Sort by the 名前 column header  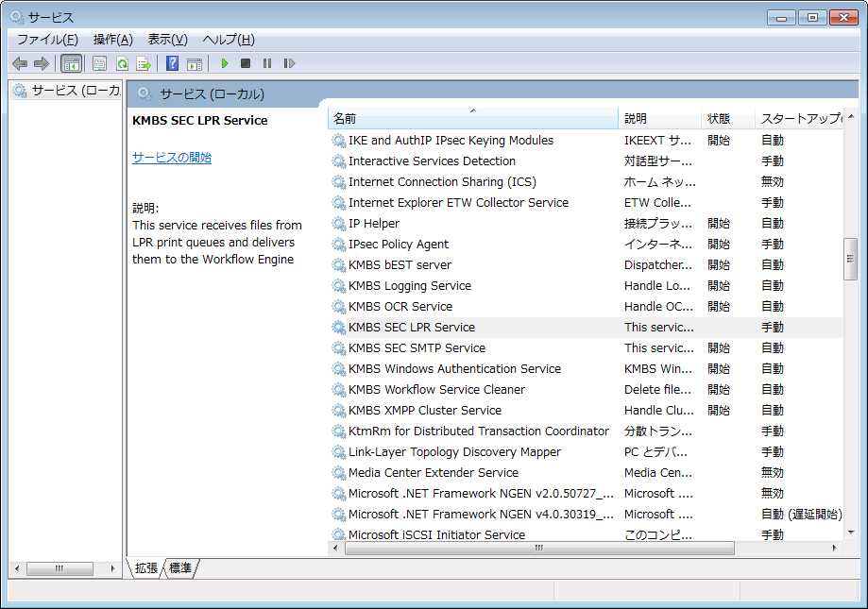click(x=473, y=118)
